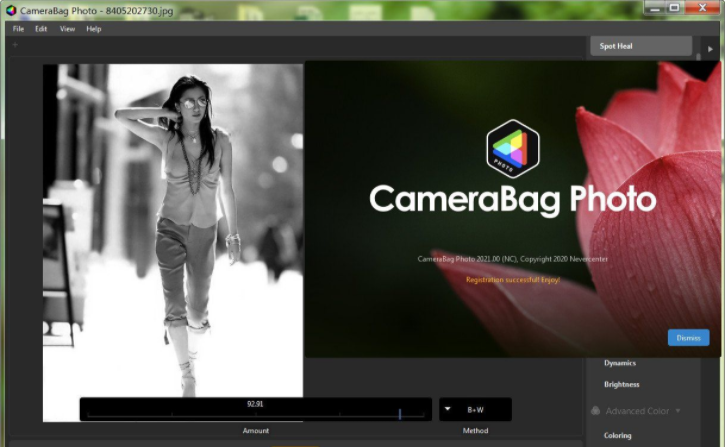Select the Dynamics adjustment
Viewport: 726px width, 447px height.
(x=620, y=363)
